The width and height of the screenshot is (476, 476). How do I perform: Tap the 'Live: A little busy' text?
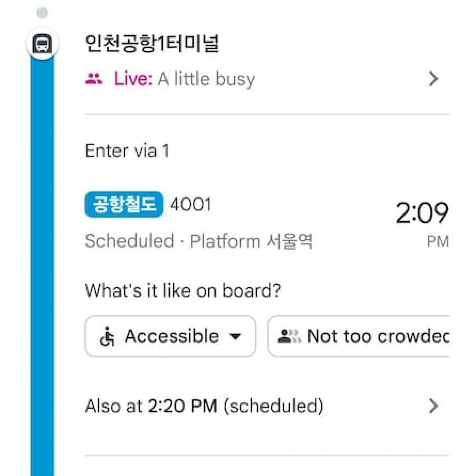184,79
